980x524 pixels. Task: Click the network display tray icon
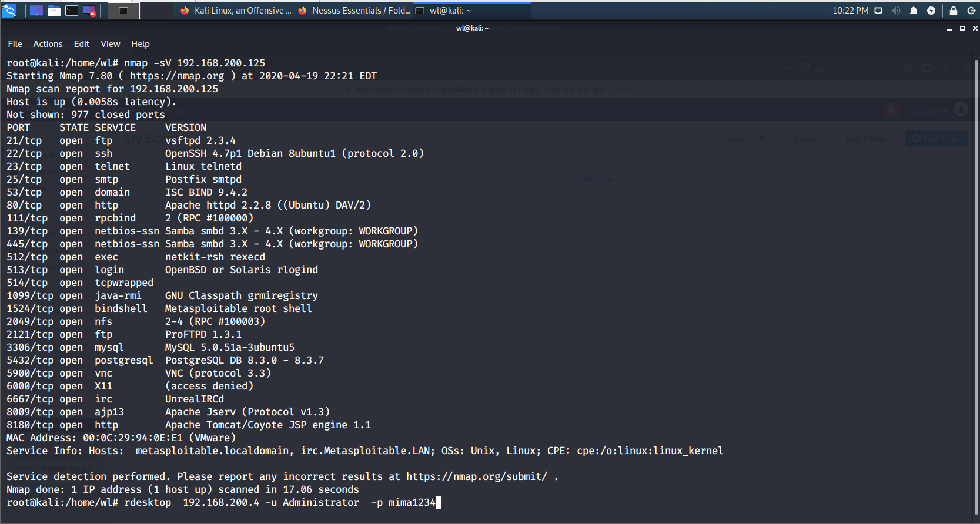click(878, 11)
